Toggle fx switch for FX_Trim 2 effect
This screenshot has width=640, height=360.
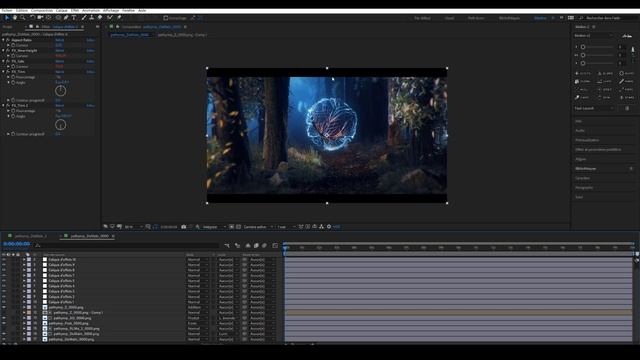coord(8,105)
